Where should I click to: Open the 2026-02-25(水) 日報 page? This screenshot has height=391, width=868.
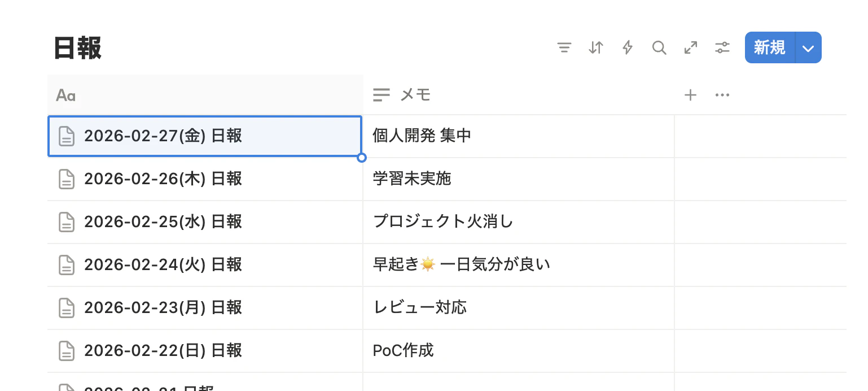click(164, 222)
